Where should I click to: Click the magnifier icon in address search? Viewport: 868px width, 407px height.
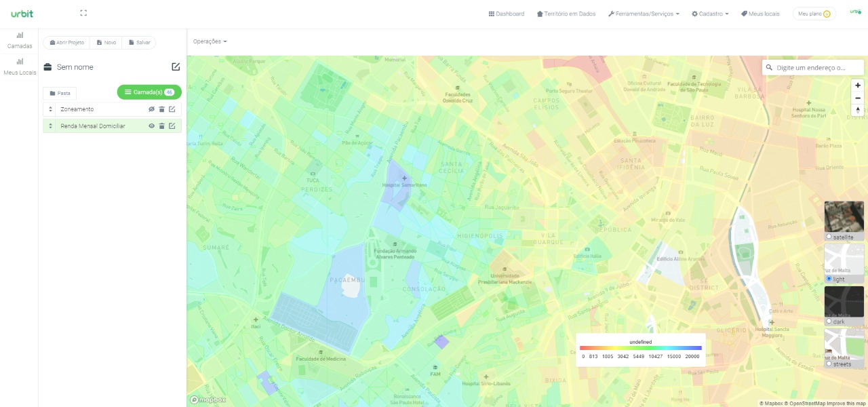click(770, 68)
